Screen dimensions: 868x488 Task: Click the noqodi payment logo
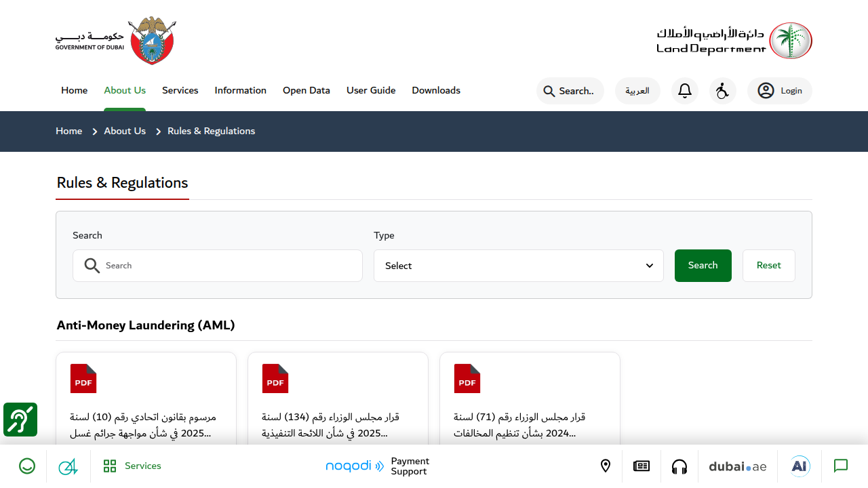[x=355, y=466]
